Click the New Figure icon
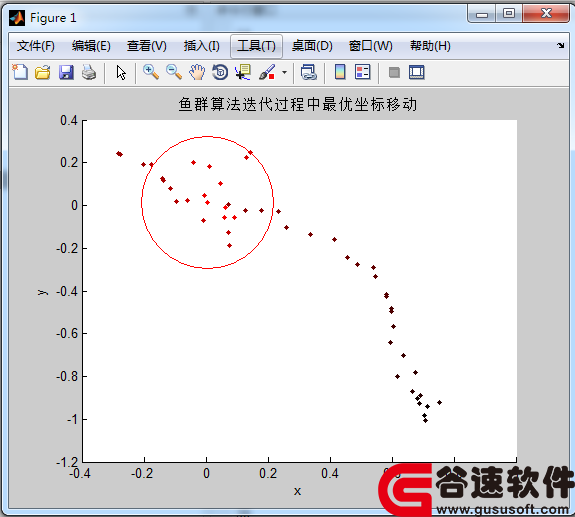This screenshot has width=575, height=517. pos(20,72)
